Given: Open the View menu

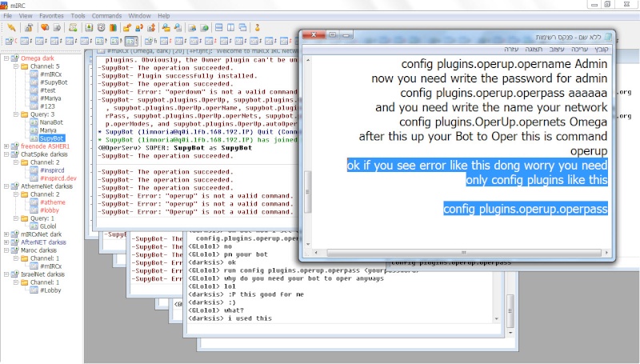Looking at the screenshot, I should pos(26,16).
